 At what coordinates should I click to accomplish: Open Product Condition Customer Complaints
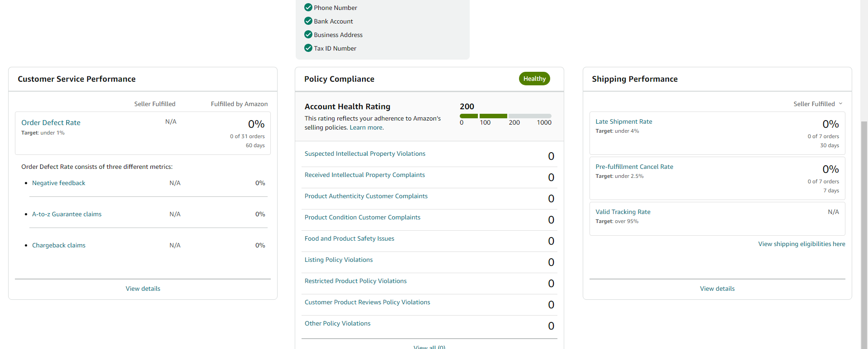point(363,217)
